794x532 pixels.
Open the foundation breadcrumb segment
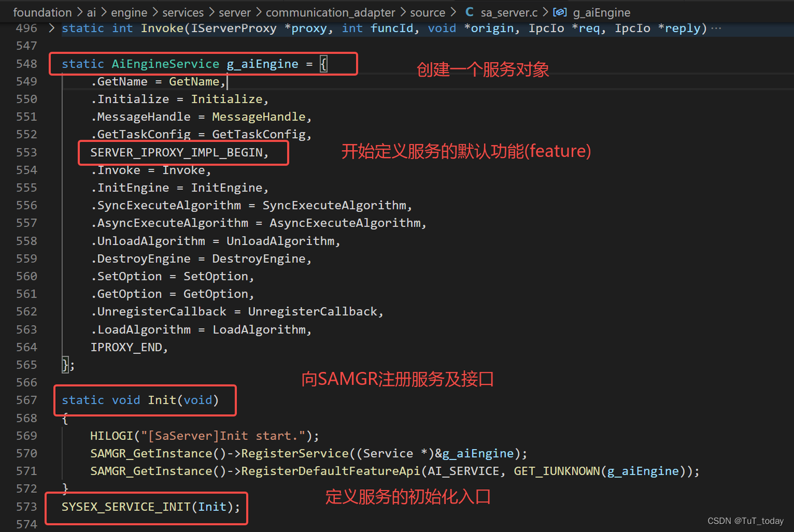(x=42, y=12)
